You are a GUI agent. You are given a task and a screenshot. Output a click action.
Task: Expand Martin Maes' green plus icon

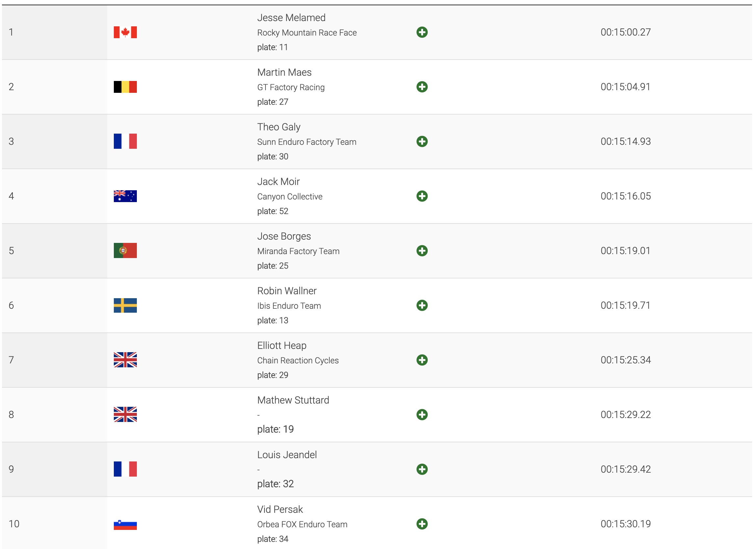pos(422,87)
